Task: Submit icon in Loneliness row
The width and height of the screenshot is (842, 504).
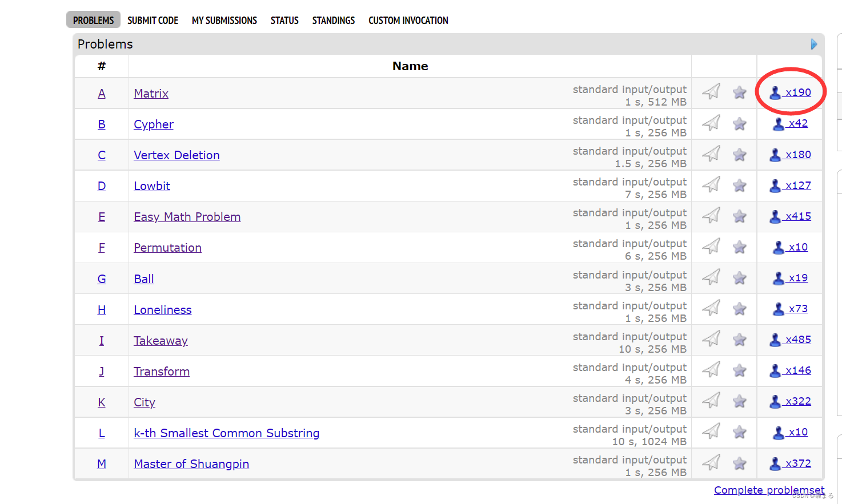Action: point(711,308)
